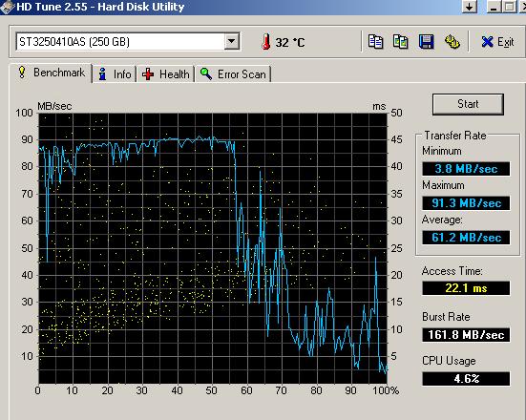
Task: Start the benchmark with Start button
Action: (x=468, y=104)
